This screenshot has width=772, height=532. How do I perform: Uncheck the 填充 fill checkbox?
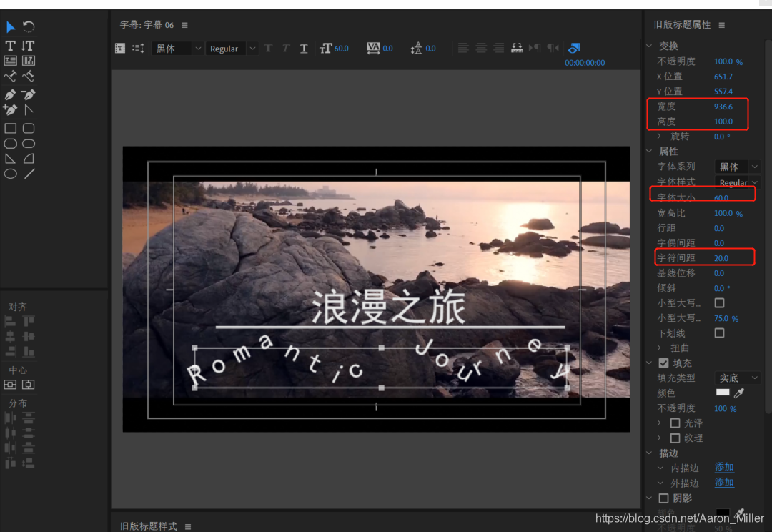[663, 363]
